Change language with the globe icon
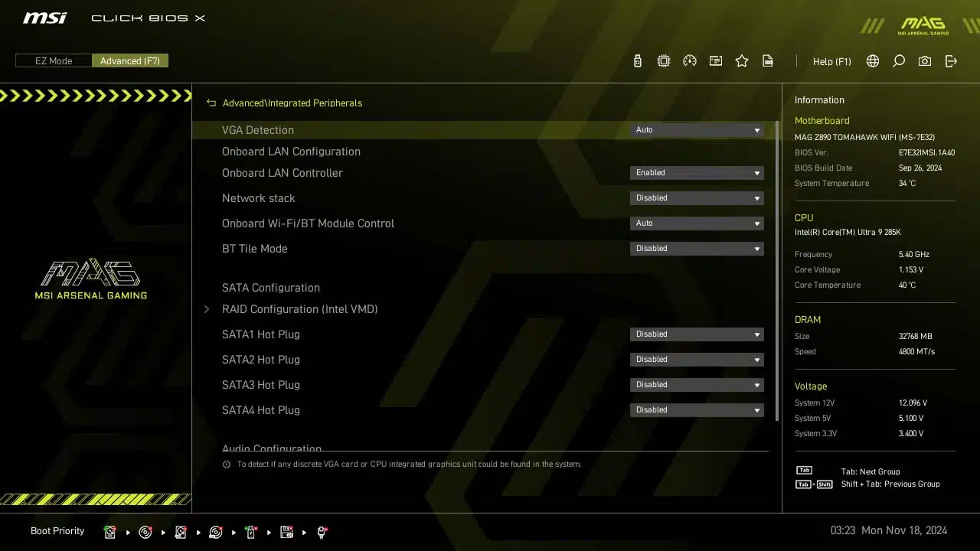This screenshot has width=980, height=551. [x=873, y=61]
